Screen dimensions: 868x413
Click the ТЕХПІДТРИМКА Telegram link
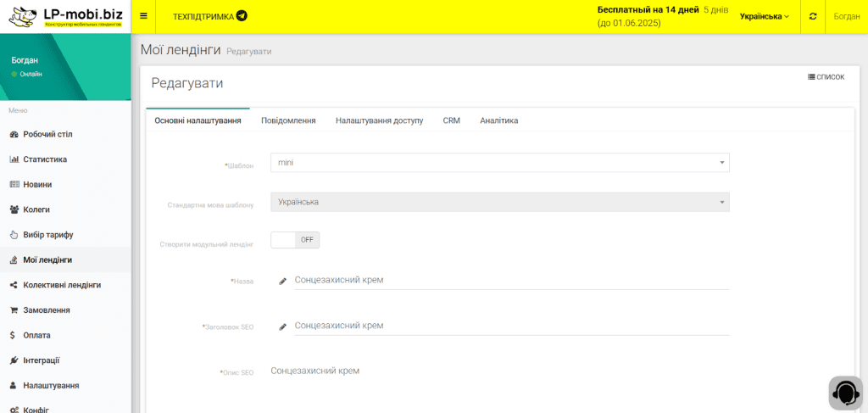coord(209,16)
